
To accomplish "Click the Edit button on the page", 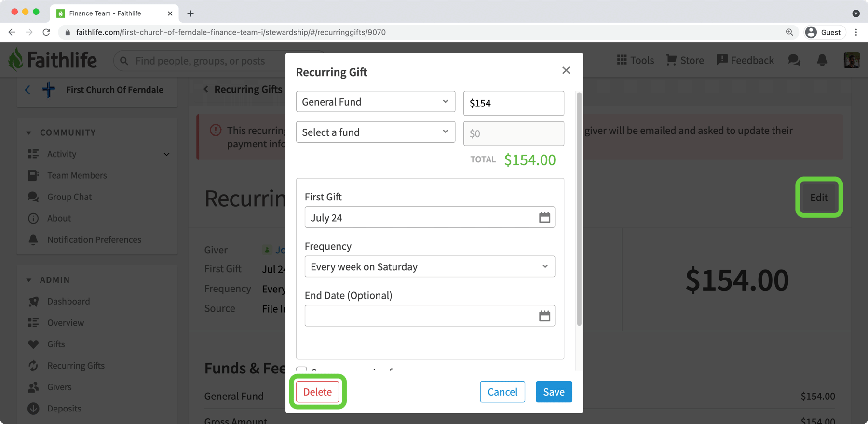I will tap(819, 197).
